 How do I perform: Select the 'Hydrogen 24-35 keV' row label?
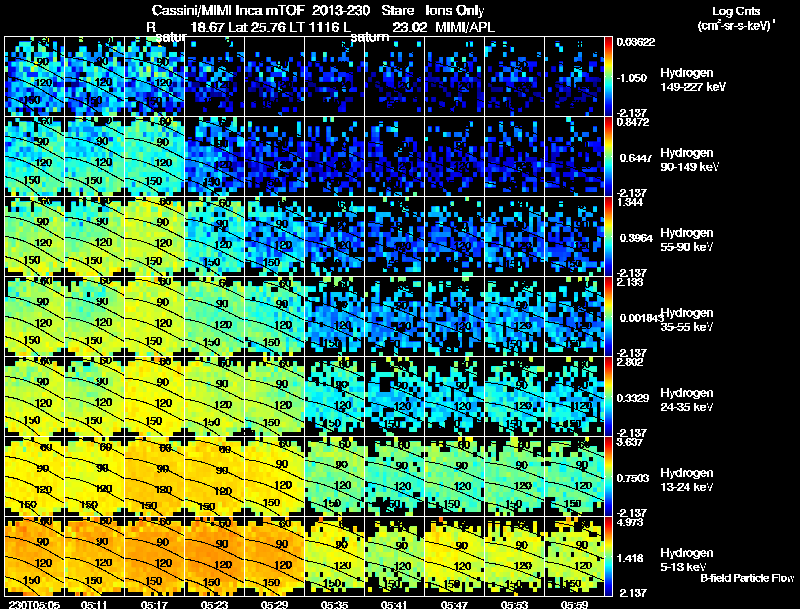pos(687,400)
